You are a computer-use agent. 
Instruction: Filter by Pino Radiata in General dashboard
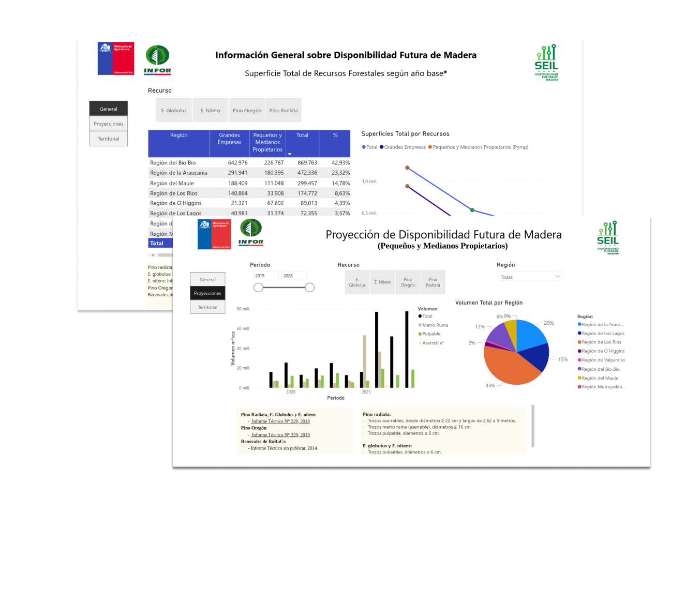(284, 111)
